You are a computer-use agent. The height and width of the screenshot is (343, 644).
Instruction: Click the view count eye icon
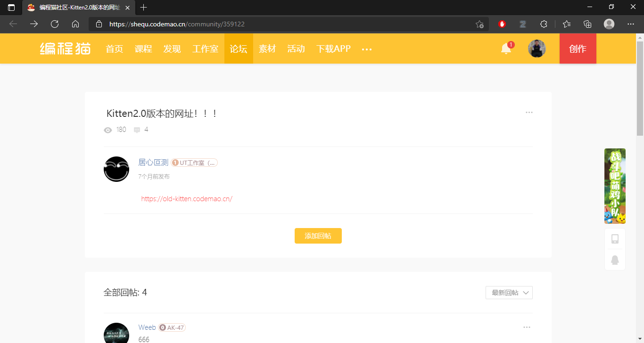[x=108, y=130]
